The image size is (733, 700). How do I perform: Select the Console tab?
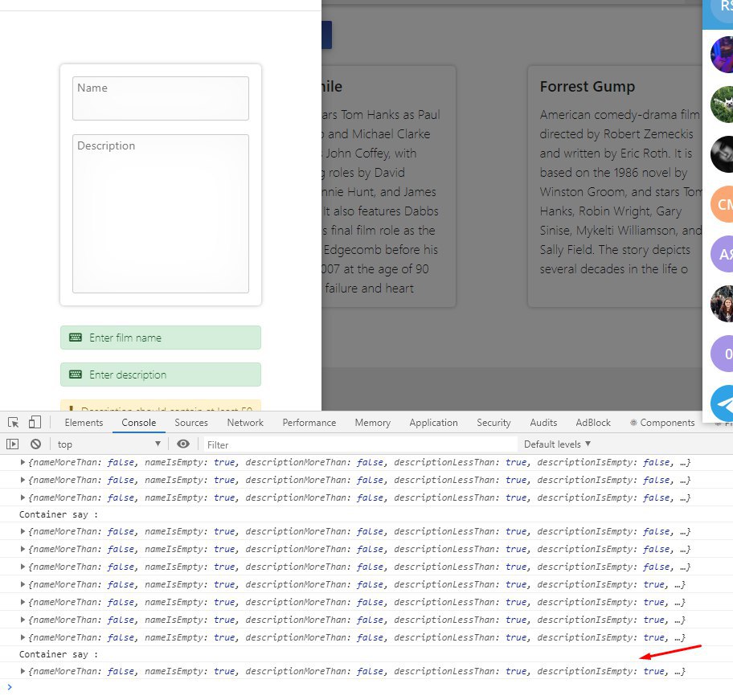[139, 423]
